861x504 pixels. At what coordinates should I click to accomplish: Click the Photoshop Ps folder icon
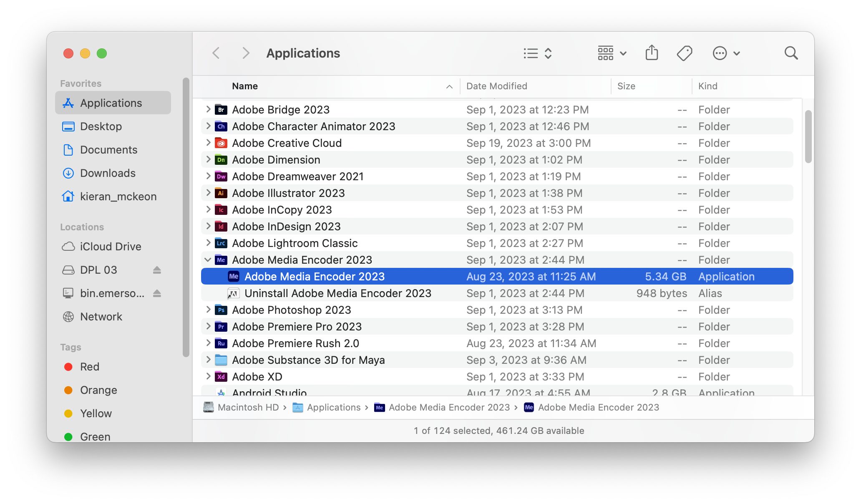pos(221,310)
